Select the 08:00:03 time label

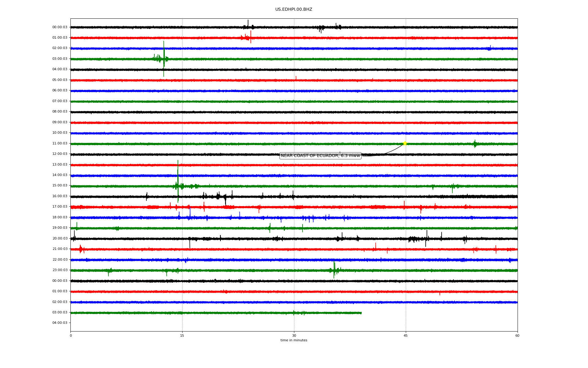click(60, 112)
